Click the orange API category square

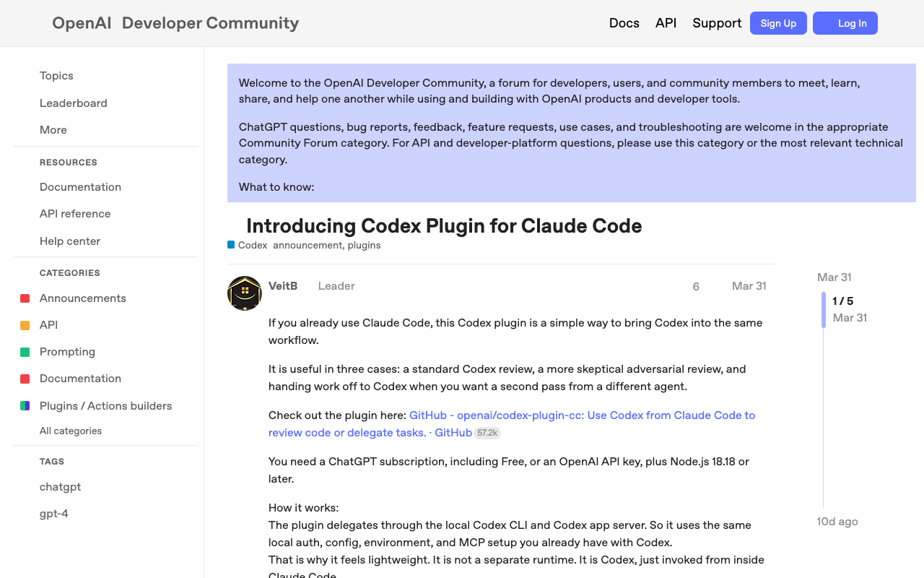25,325
